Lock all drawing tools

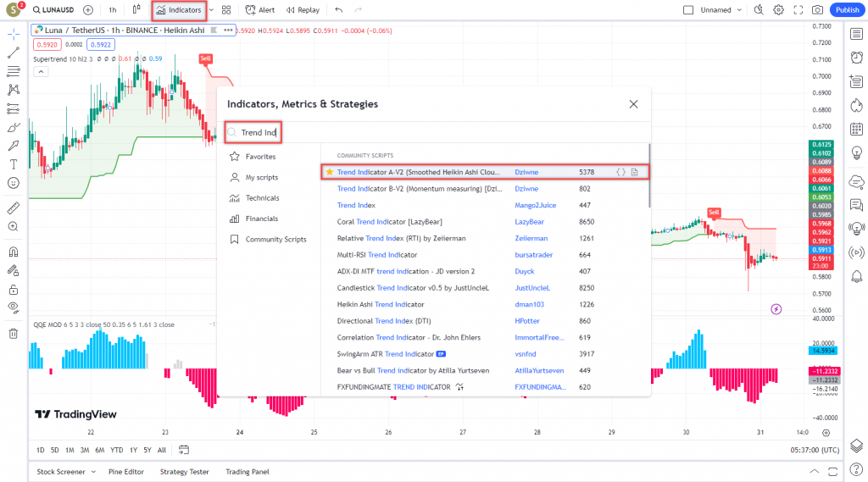click(x=14, y=290)
